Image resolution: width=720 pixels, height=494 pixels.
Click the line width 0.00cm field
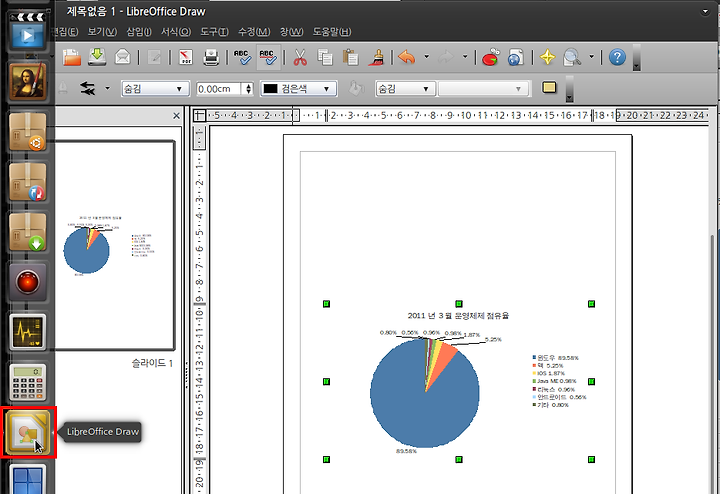[219, 89]
